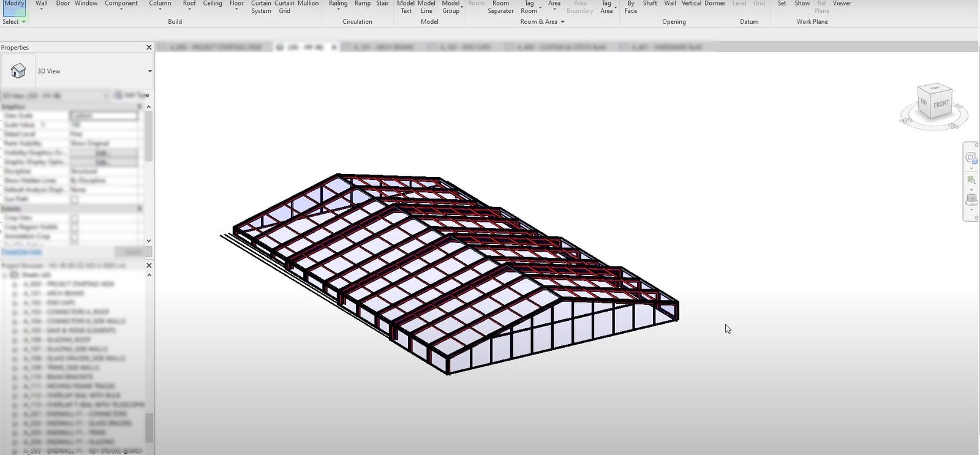This screenshot has width=980, height=455.
Task: Click the Mullion tool
Action: coord(308,4)
